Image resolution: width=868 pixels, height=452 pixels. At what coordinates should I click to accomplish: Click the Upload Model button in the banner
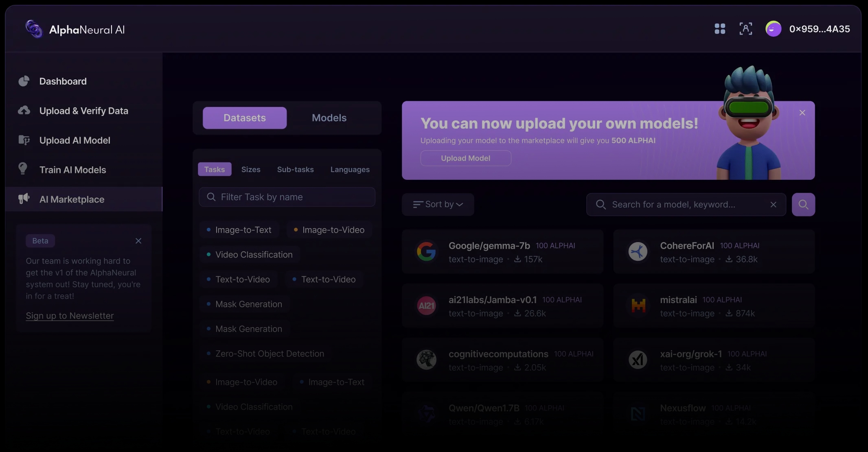tap(465, 158)
